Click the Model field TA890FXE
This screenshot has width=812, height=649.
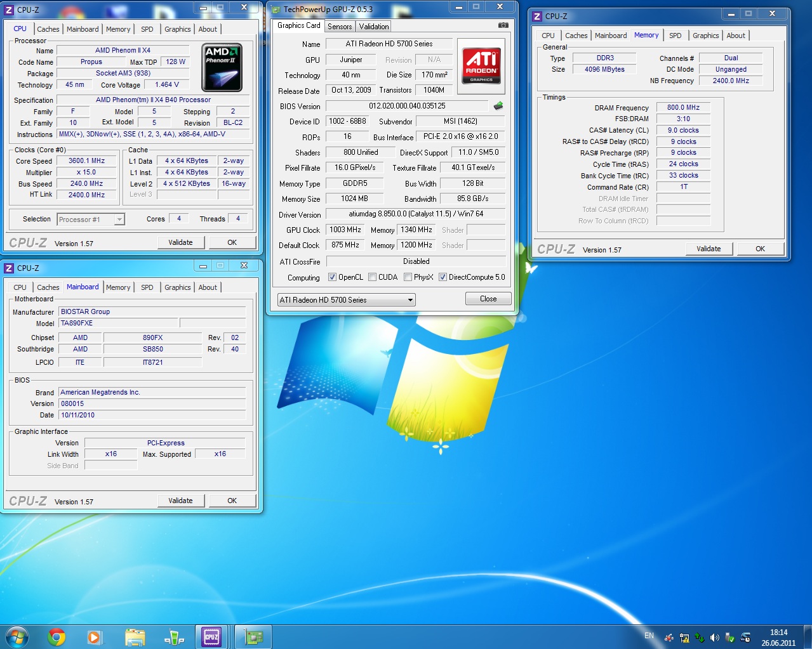tap(119, 323)
